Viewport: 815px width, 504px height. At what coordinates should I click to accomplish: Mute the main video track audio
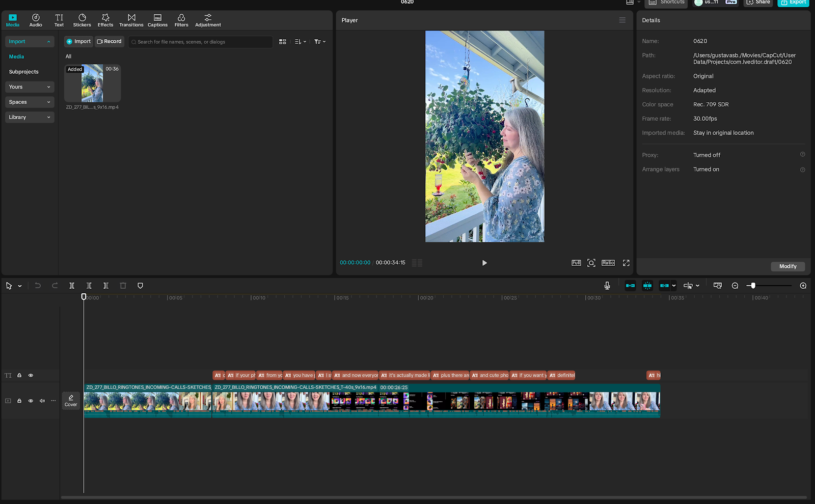click(x=42, y=401)
